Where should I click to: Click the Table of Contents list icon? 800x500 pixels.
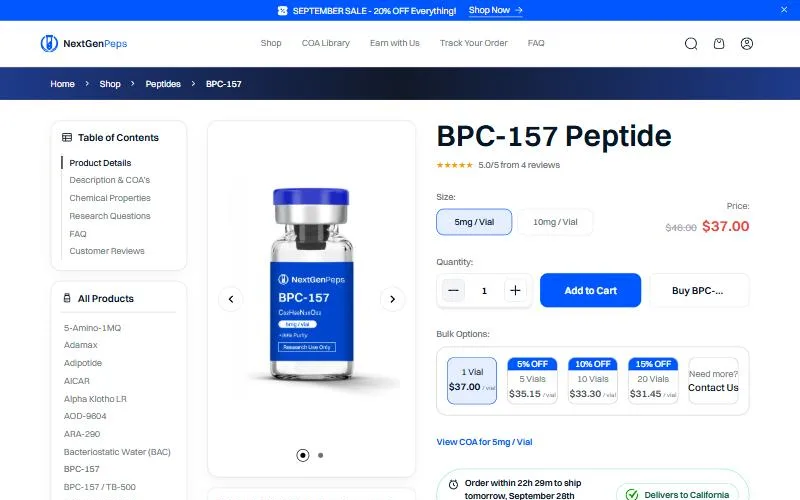[67, 137]
